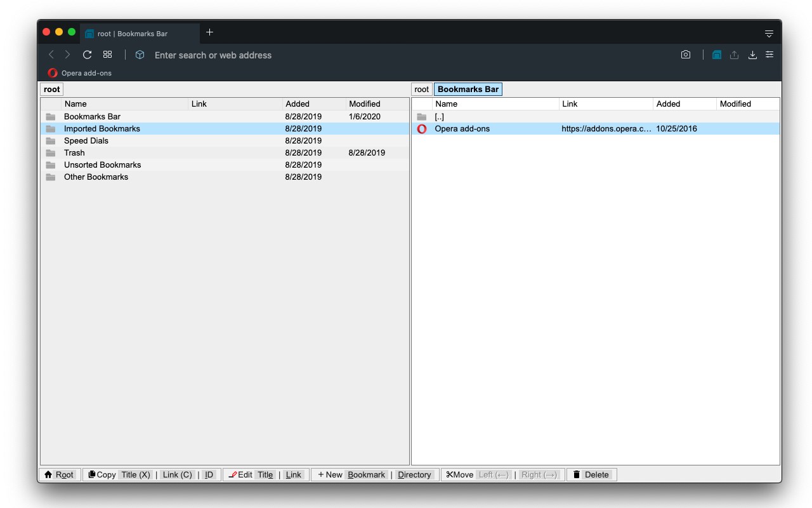Move item Left
812x508 pixels.
[x=494, y=474]
